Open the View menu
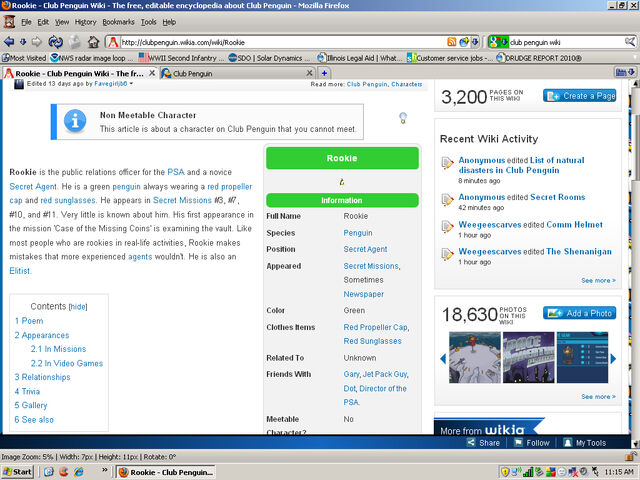This screenshot has height=480, width=640. [x=62, y=22]
